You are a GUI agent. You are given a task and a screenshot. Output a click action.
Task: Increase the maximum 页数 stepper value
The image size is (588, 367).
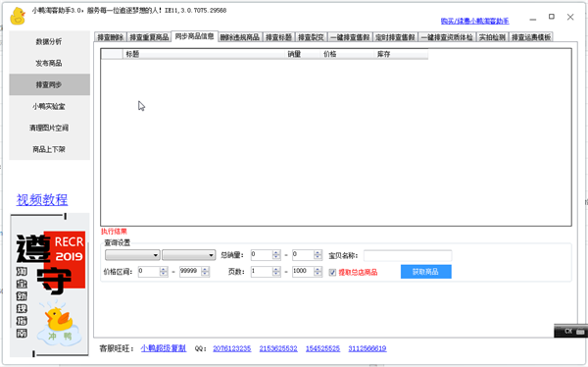[x=318, y=269]
